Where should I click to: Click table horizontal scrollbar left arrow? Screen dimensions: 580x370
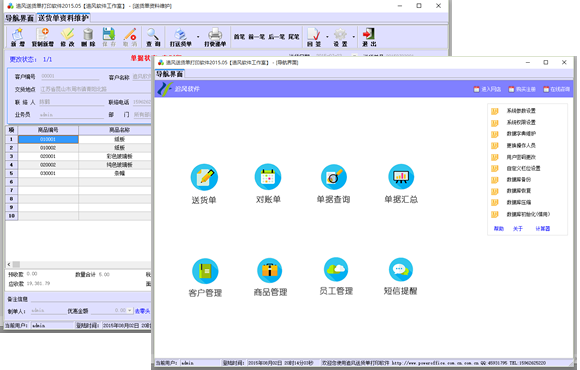(x=9, y=264)
